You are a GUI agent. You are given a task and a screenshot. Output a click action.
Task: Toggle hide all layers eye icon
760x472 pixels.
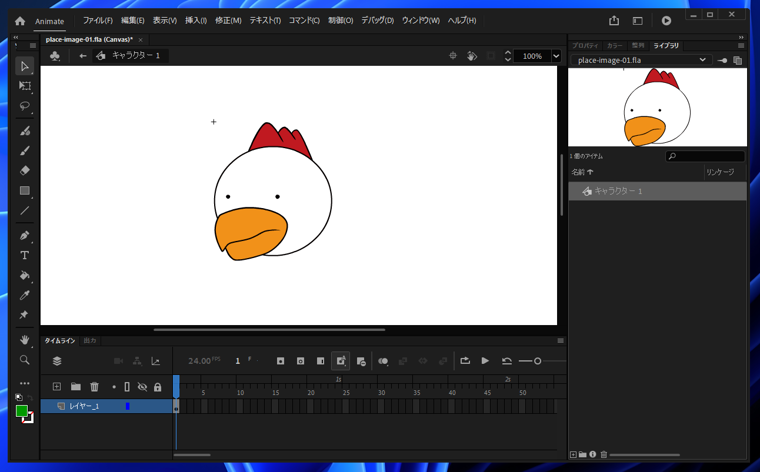142,387
